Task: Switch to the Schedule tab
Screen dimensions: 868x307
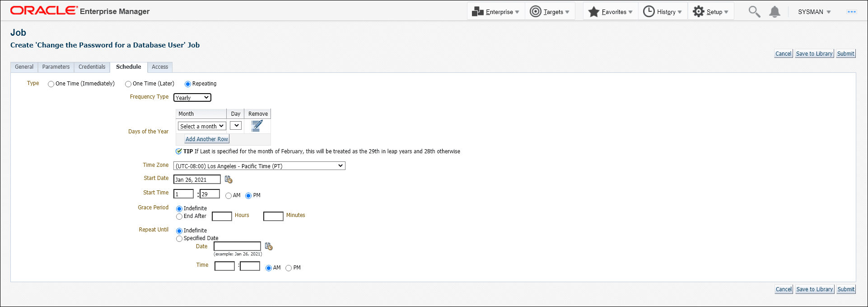Action: (x=129, y=67)
